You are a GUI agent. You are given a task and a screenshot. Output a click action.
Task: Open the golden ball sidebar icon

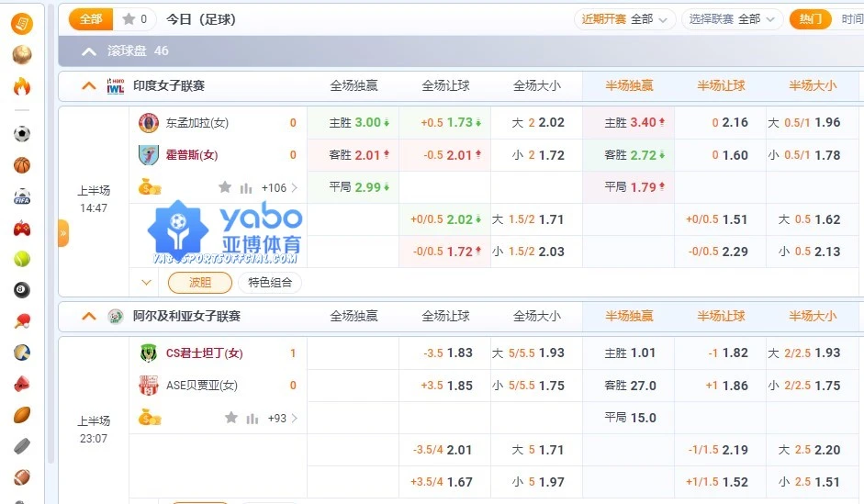[22, 54]
